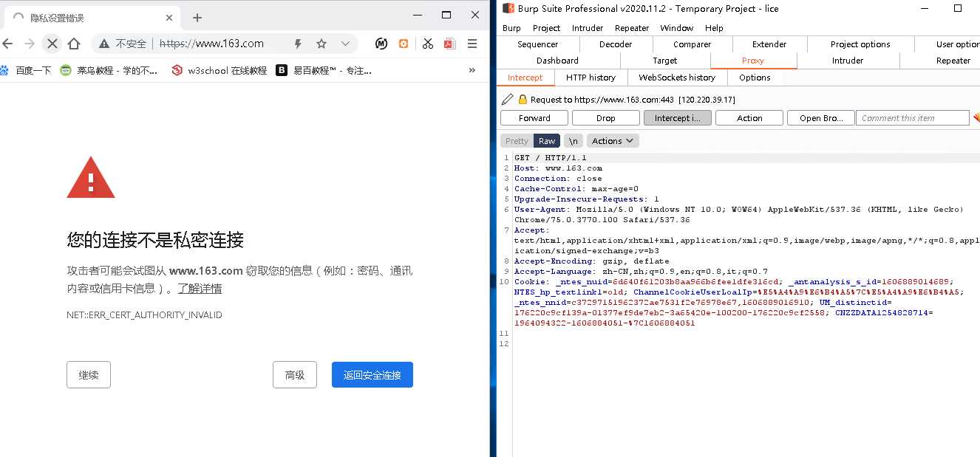Close the 隐私设置错误 browser tab
This screenshot has height=457, width=980.
tap(169, 18)
